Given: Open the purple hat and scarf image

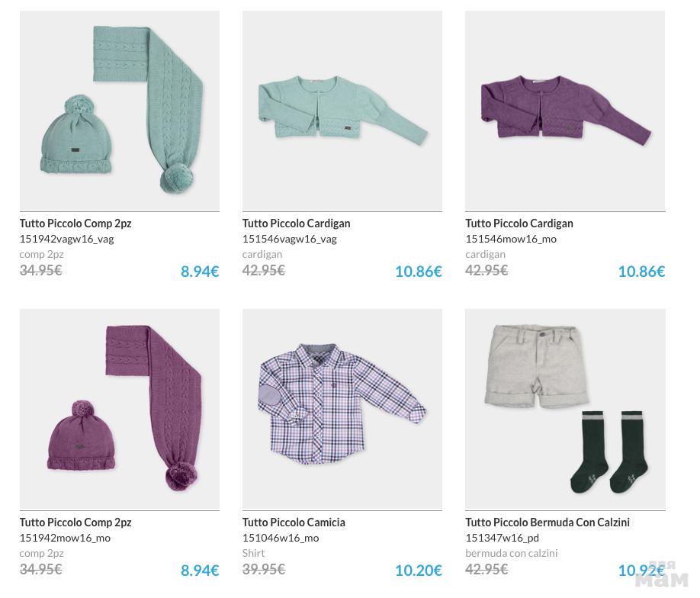Looking at the screenshot, I should (120, 410).
